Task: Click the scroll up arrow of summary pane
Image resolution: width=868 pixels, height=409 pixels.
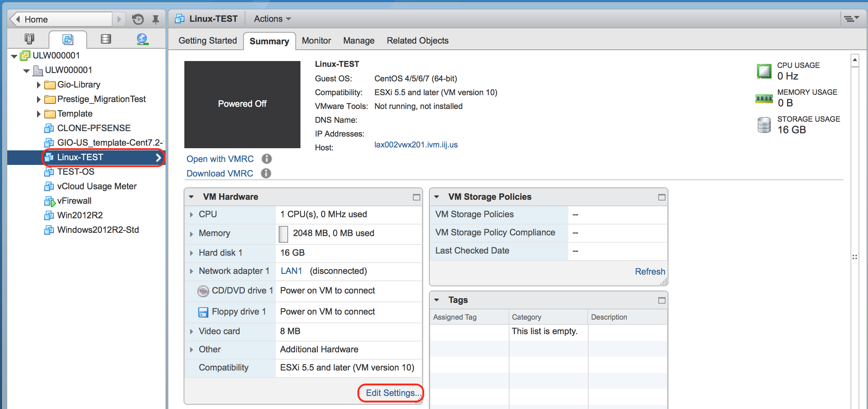Action: (x=855, y=60)
